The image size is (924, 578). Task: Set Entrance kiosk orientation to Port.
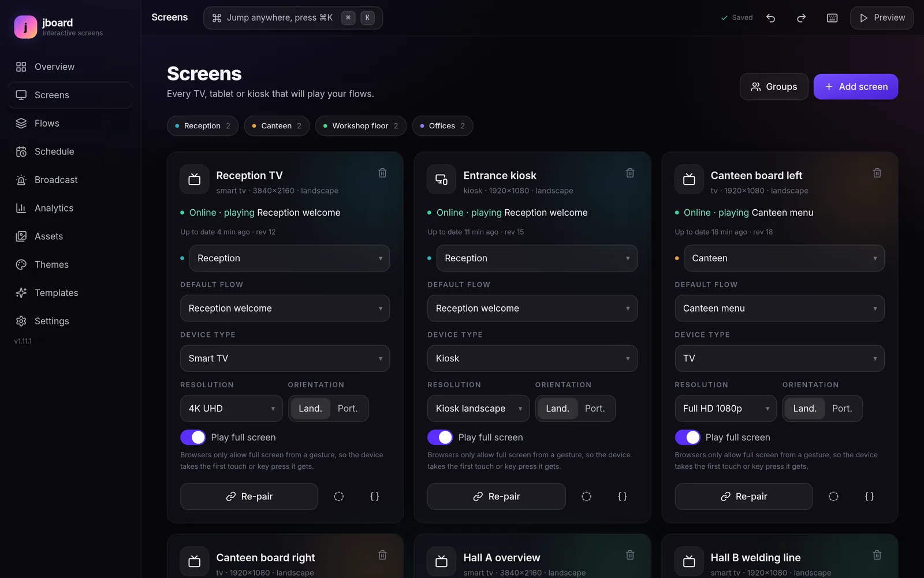click(x=595, y=409)
